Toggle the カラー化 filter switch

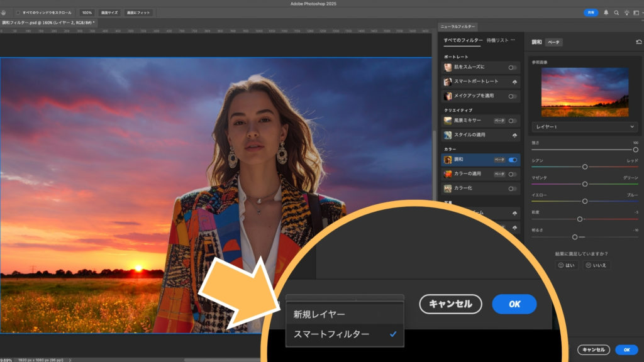click(513, 189)
